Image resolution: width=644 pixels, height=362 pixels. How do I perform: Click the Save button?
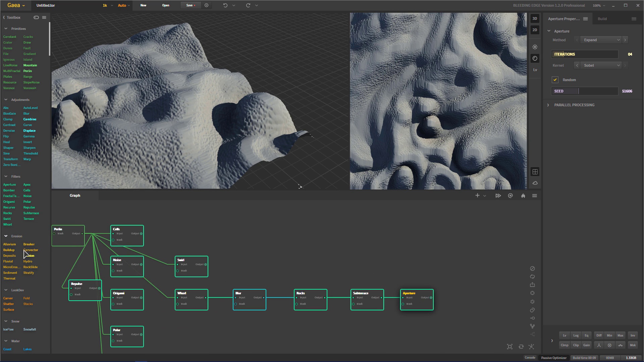[x=190, y=5]
